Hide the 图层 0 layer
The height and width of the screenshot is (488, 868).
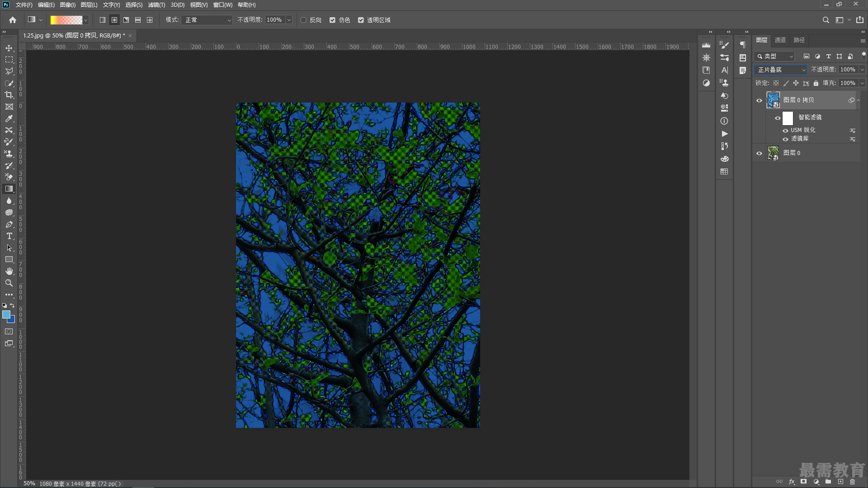pyautogui.click(x=759, y=154)
